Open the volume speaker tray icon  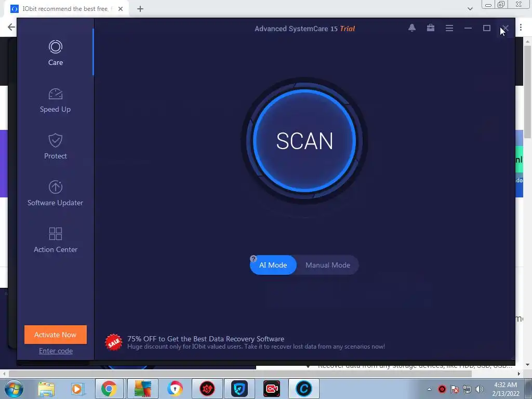tap(480, 389)
